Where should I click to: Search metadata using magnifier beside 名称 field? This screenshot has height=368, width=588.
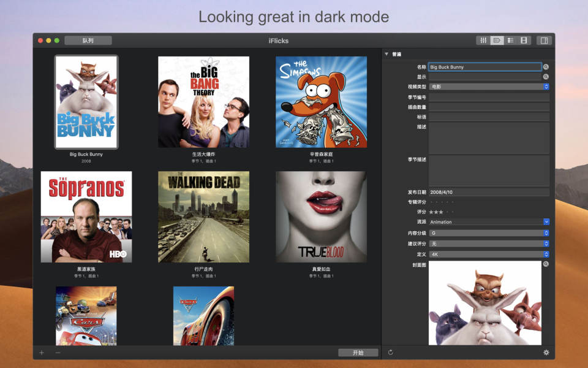pyautogui.click(x=546, y=67)
